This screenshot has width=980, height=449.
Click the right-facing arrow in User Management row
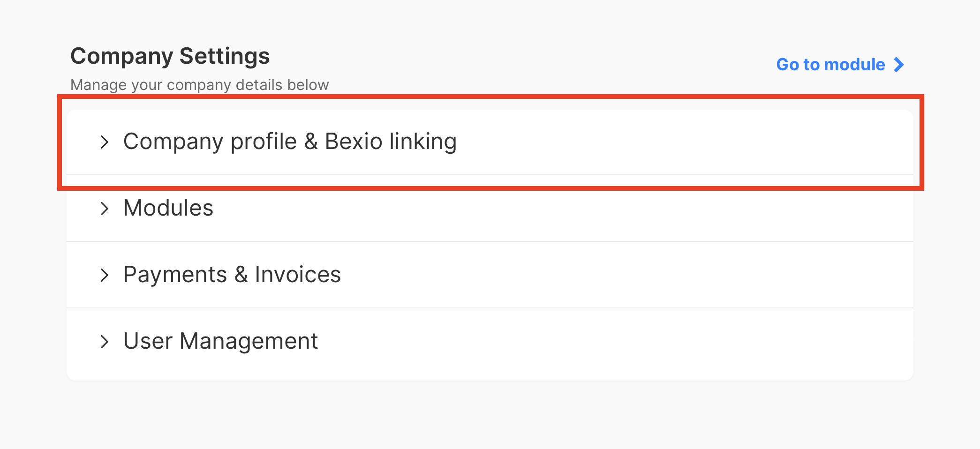click(104, 341)
